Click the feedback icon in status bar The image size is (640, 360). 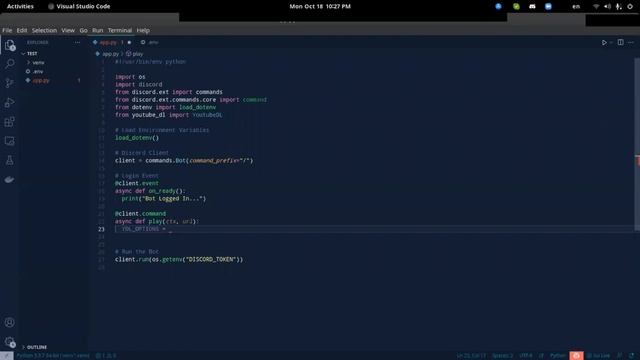620,356
